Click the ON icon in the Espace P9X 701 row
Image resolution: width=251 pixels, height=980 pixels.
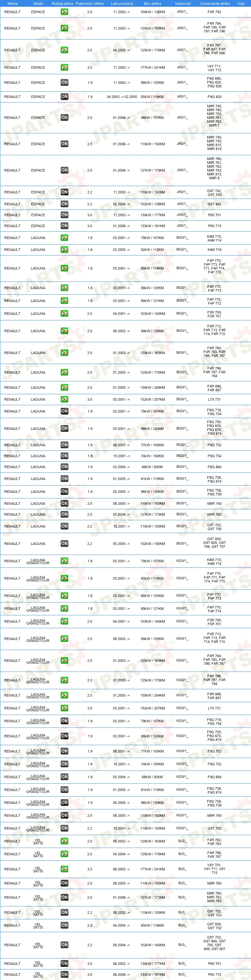click(x=64, y=215)
